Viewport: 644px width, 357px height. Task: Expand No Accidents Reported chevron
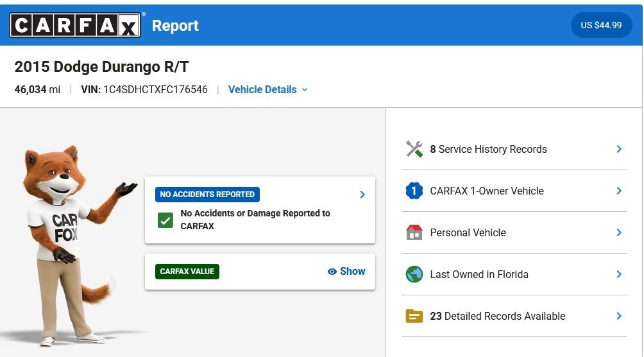[362, 195]
